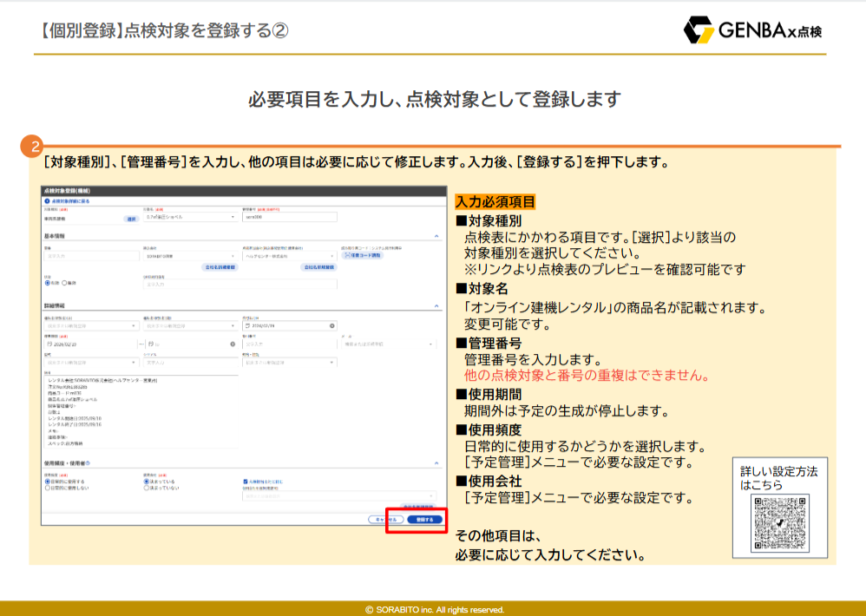Select the 日常的に使用する radio button
The height and width of the screenshot is (616, 866).
pos(47,481)
